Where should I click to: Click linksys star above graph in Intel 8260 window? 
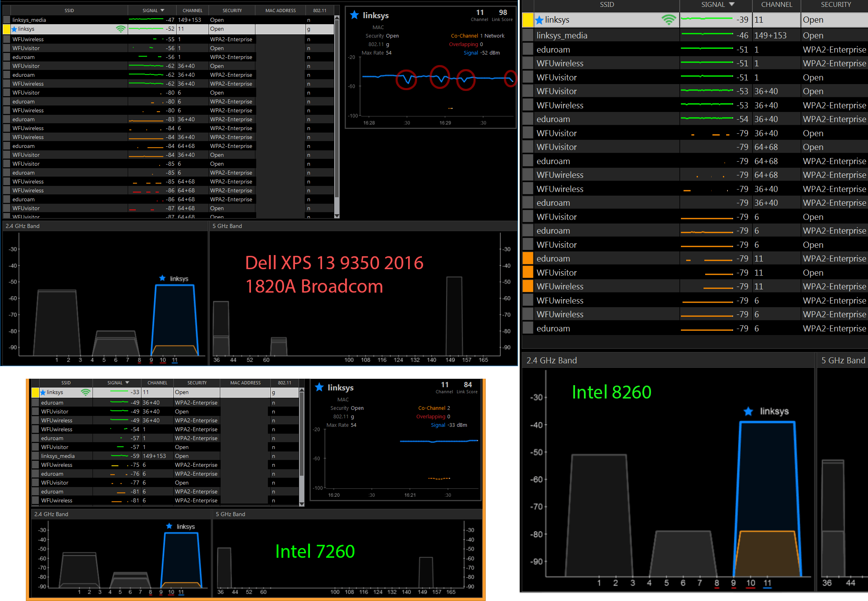[x=748, y=411]
